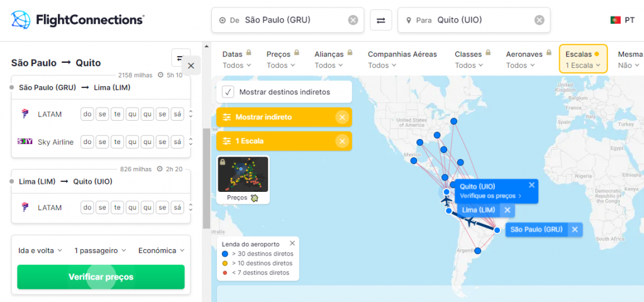
Task: Click the Mostrar indireto yellow filter button
Action: click(x=284, y=118)
